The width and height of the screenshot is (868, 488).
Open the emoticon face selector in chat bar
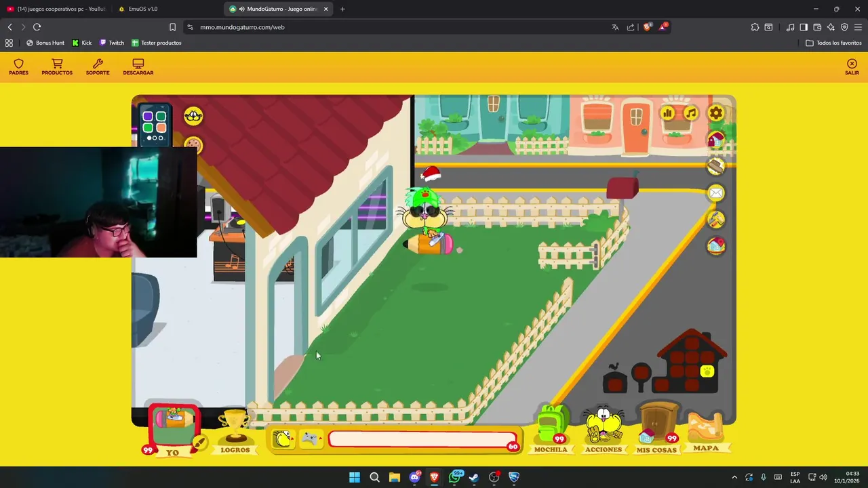click(x=283, y=439)
